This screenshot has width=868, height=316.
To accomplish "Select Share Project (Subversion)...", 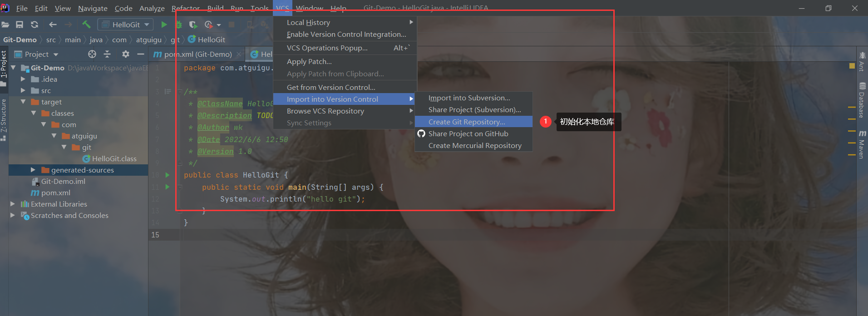I will tap(473, 109).
